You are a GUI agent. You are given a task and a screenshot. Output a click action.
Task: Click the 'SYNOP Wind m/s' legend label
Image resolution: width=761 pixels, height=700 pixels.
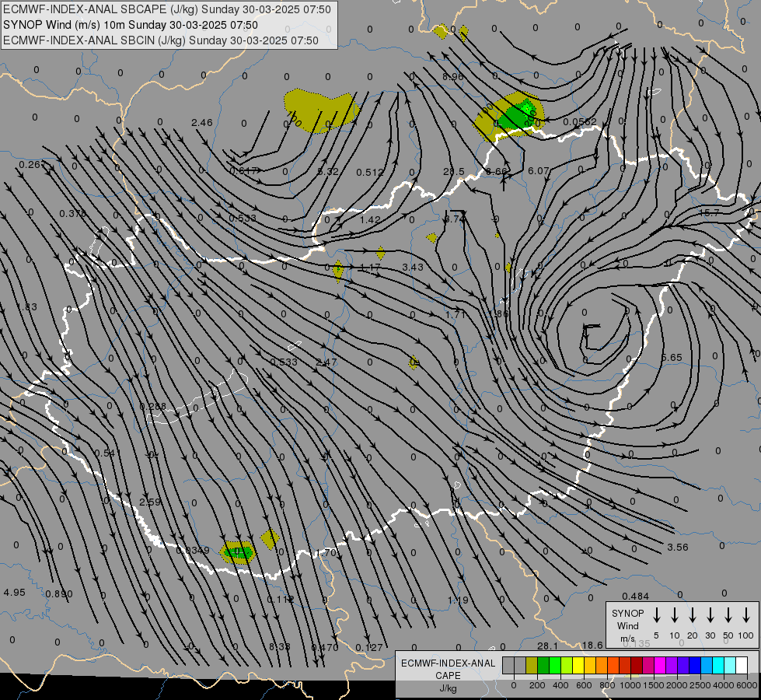tap(627, 625)
